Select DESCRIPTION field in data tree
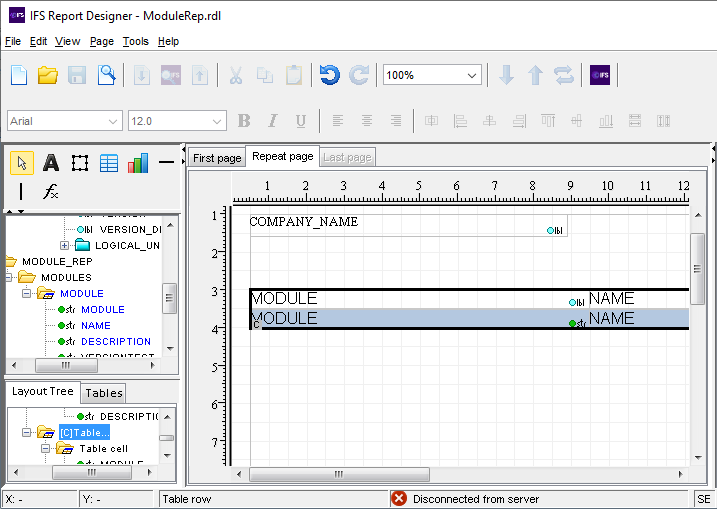 [116, 342]
